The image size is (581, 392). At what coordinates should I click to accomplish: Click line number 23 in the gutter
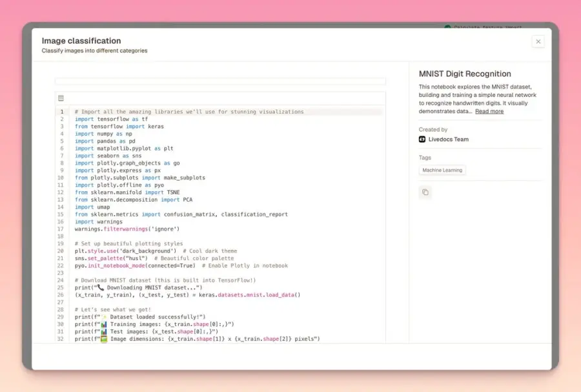click(x=61, y=273)
